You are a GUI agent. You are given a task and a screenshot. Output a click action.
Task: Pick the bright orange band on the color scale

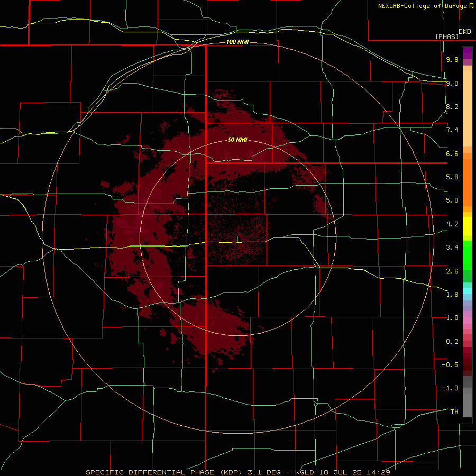point(467,182)
